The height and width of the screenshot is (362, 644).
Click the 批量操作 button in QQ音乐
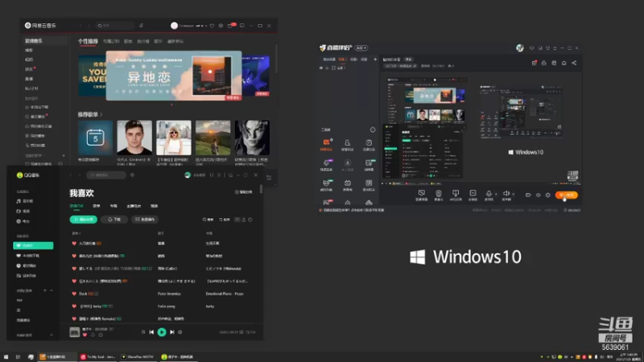(145, 220)
